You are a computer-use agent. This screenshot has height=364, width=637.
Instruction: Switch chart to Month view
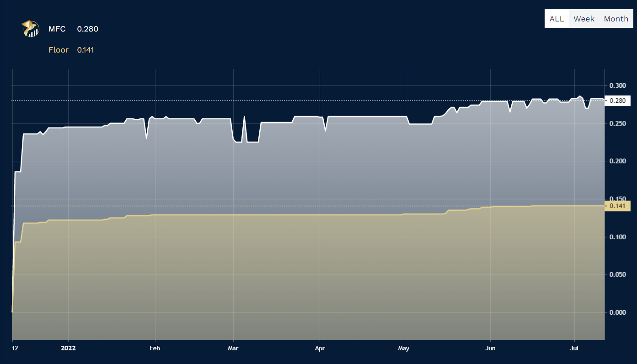[x=616, y=19]
